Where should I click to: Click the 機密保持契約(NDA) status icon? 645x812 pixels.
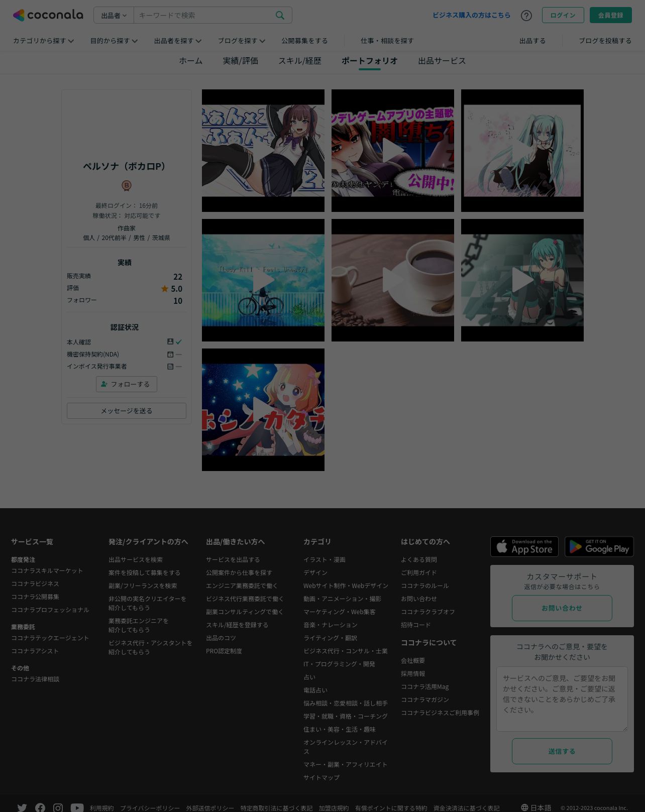[170, 355]
